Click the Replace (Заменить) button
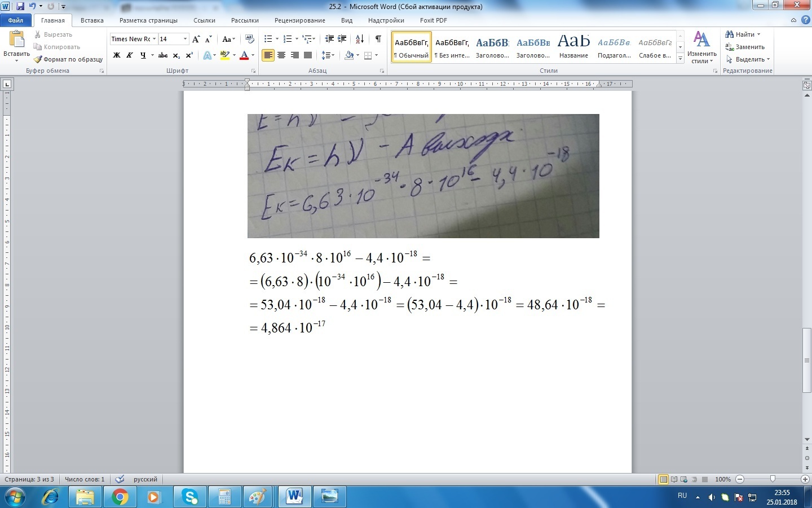This screenshot has height=508, width=812. pos(745,47)
